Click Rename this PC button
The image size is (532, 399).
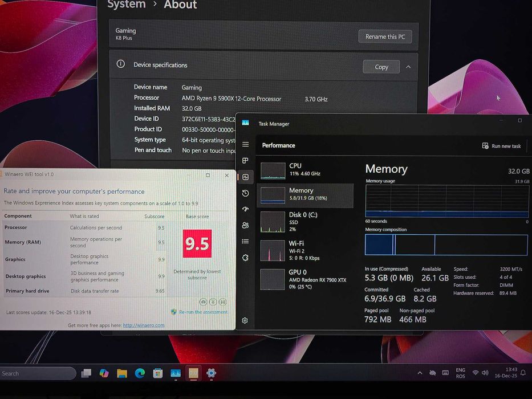click(x=385, y=36)
